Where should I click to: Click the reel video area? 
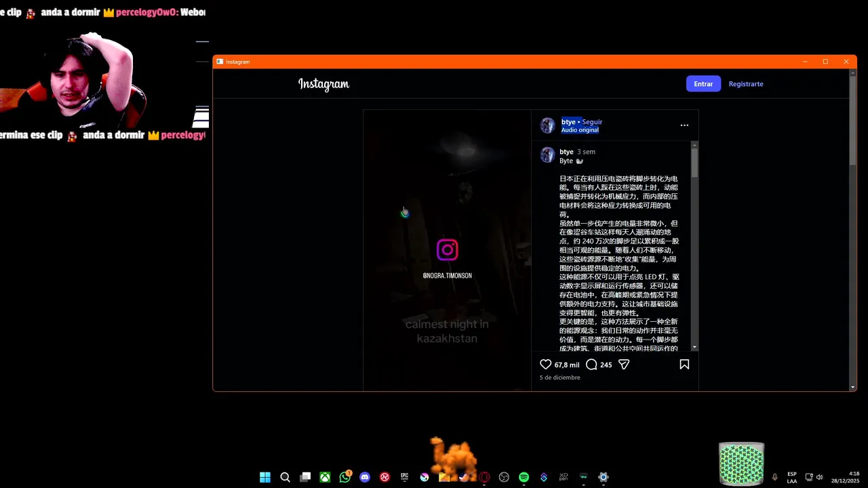pyautogui.click(x=447, y=250)
